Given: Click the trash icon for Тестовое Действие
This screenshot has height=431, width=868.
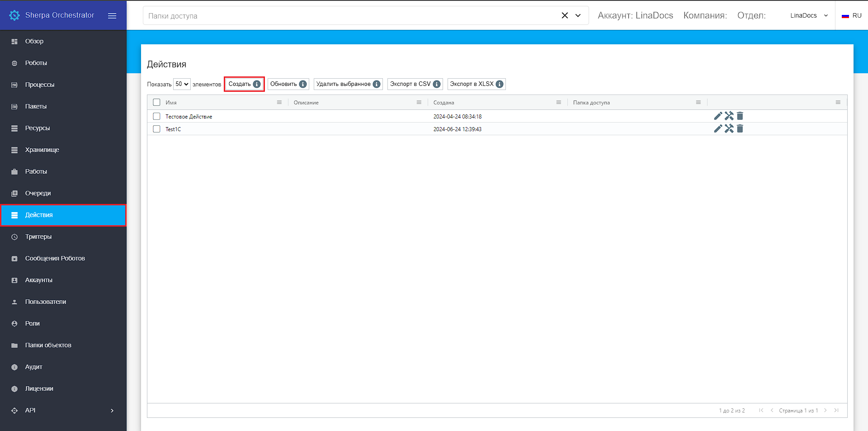Looking at the screenshot, I should (740, 116).
